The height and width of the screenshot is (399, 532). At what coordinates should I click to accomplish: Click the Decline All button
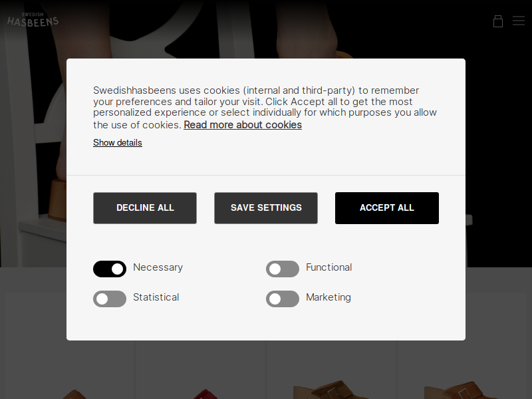pyautogui.click(x=145, y=208)
